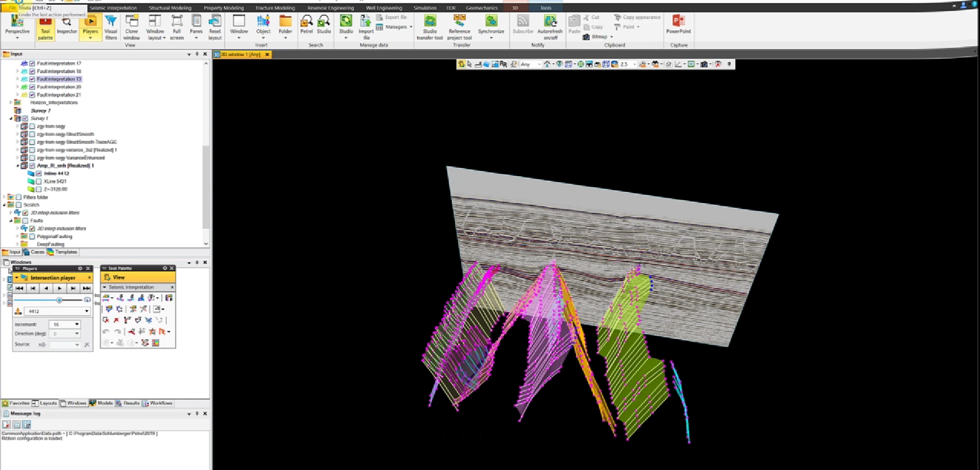Click the intersection player position slider handle
The image size is (980, 470).
click(x=59, y=300)
